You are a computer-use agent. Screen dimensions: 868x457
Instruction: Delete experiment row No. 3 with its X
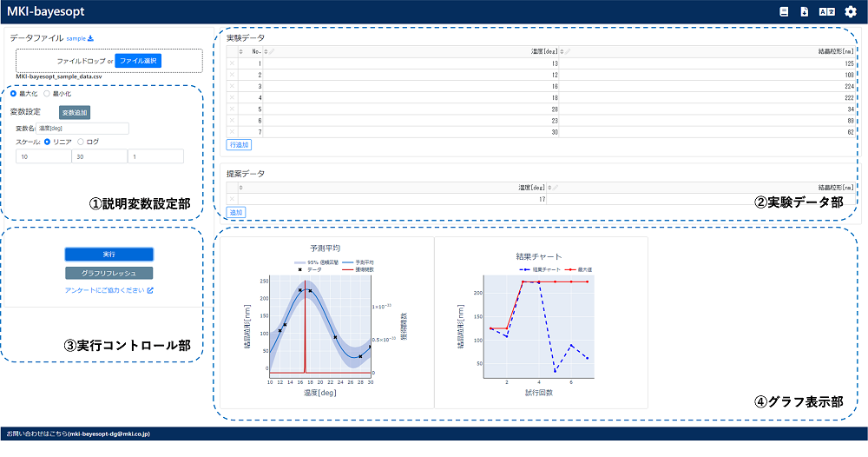(232, 86)
